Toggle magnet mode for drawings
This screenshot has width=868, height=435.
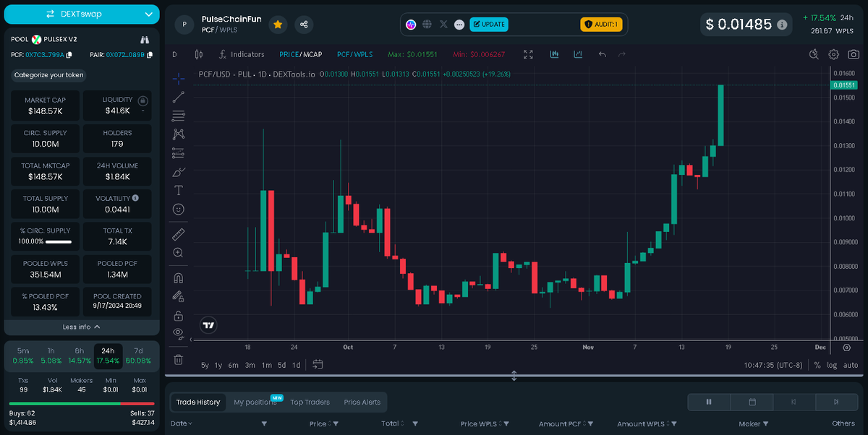tap(179, 278)
